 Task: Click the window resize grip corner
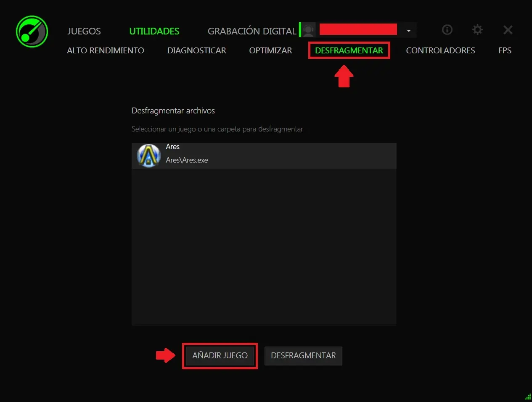click(528, 397)
